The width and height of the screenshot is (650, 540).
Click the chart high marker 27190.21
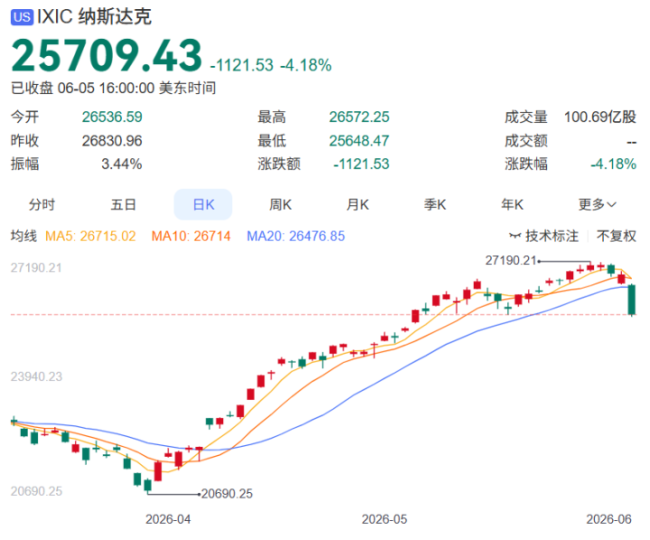(511, 261)
